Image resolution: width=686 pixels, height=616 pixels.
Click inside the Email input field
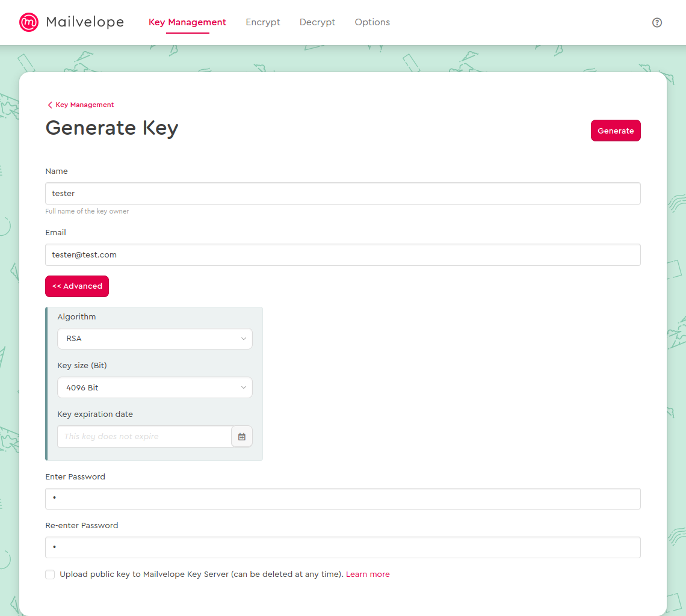342,254
